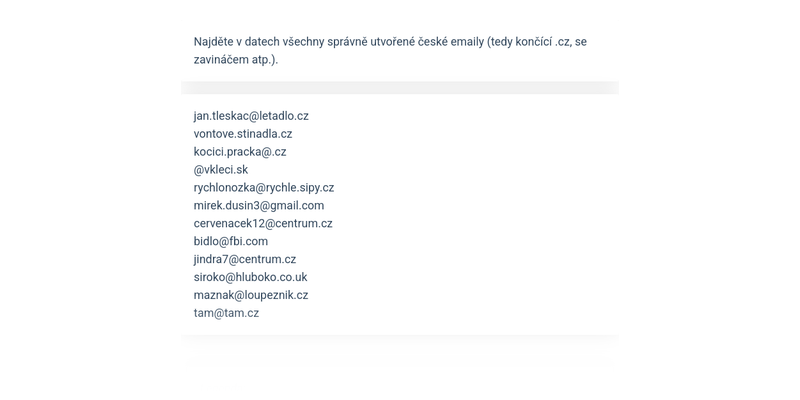Select the vontove.stinadla.cz entry

click(x=243, y=134)
